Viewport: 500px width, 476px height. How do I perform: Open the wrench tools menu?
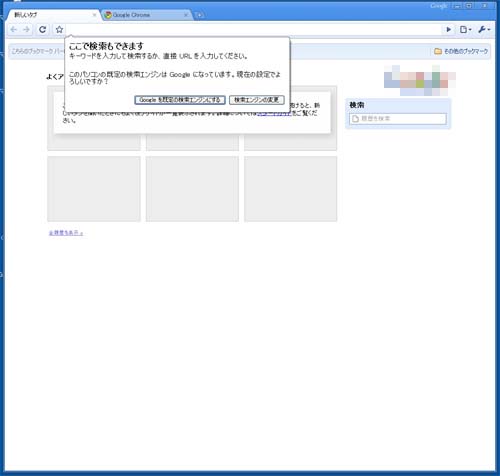pos(484,30)
